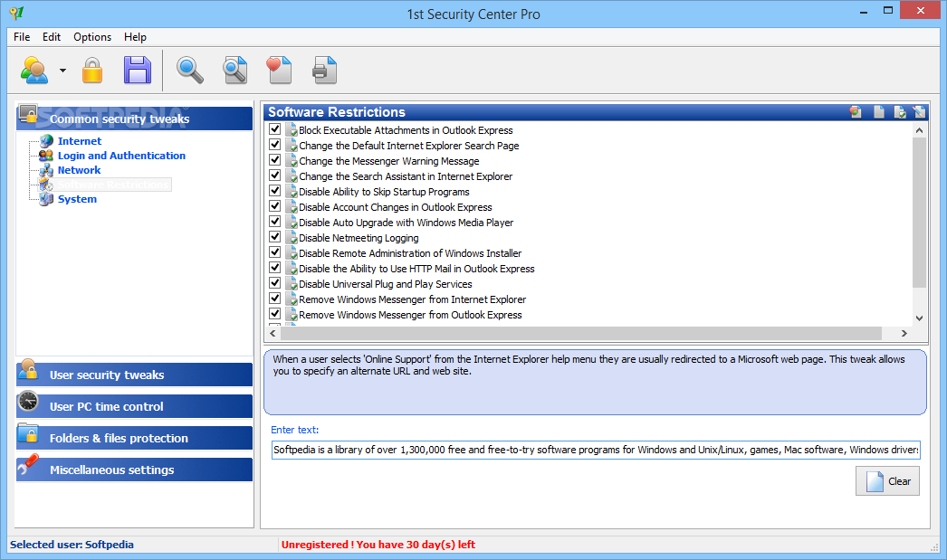Uncheck Remove Windows Messenger from Internet Explorer
Viewport: 947px width, 560px height.
point(275,299)
